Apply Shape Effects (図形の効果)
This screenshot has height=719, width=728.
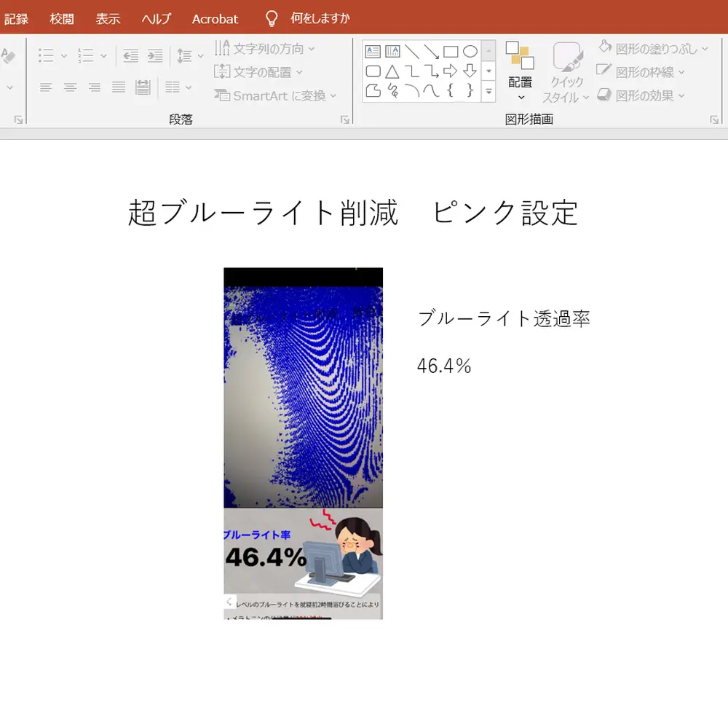[644, 95]
